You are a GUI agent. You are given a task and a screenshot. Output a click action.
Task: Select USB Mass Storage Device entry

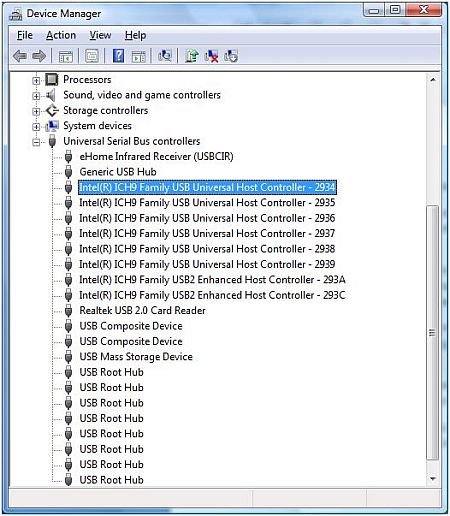click(x=136, y=357)
